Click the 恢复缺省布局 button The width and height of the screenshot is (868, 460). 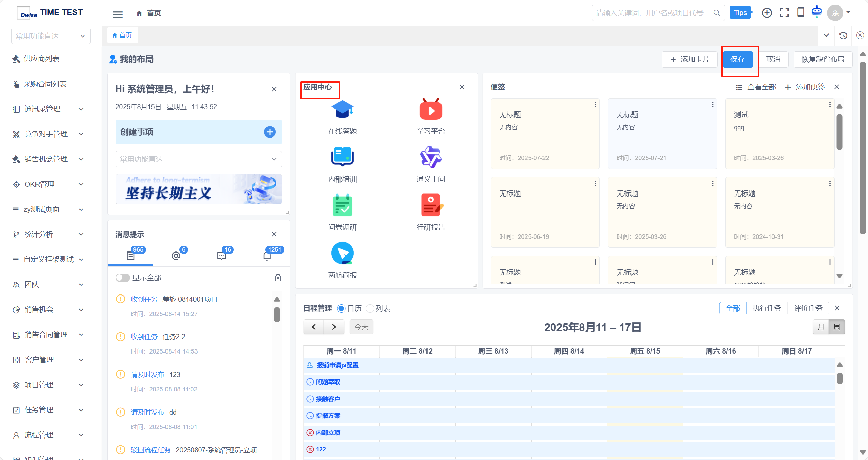point(823,59)
